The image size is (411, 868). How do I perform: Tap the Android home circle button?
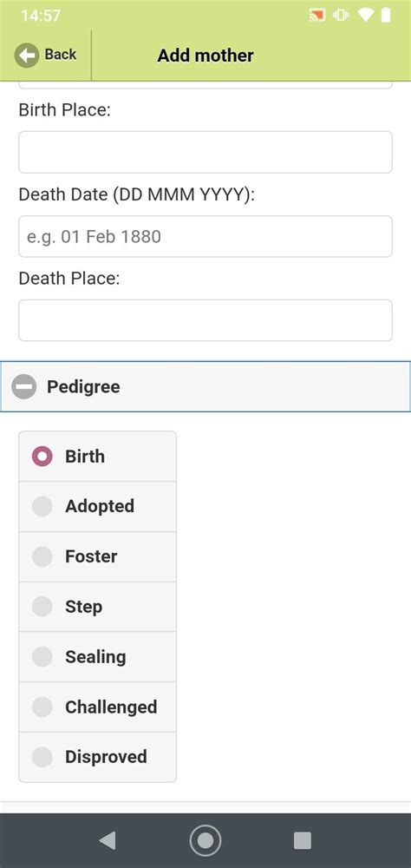click(205, 840)
